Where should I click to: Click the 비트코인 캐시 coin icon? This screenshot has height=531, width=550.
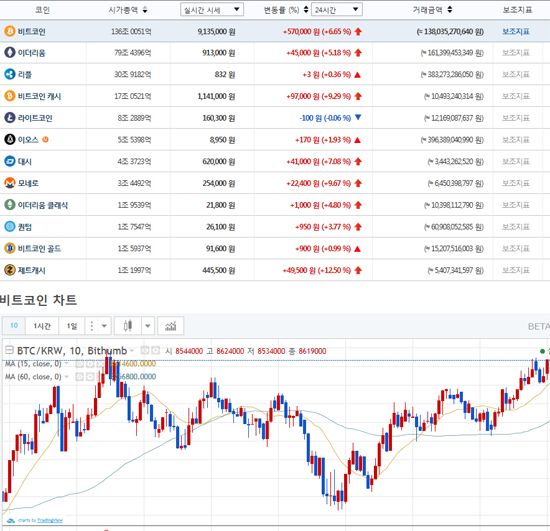(10, 96)
